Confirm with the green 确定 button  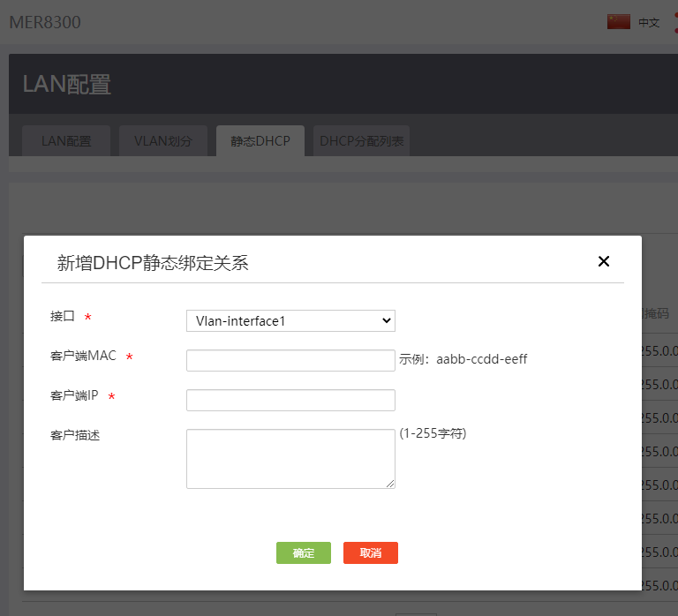[x=304, y=552]
